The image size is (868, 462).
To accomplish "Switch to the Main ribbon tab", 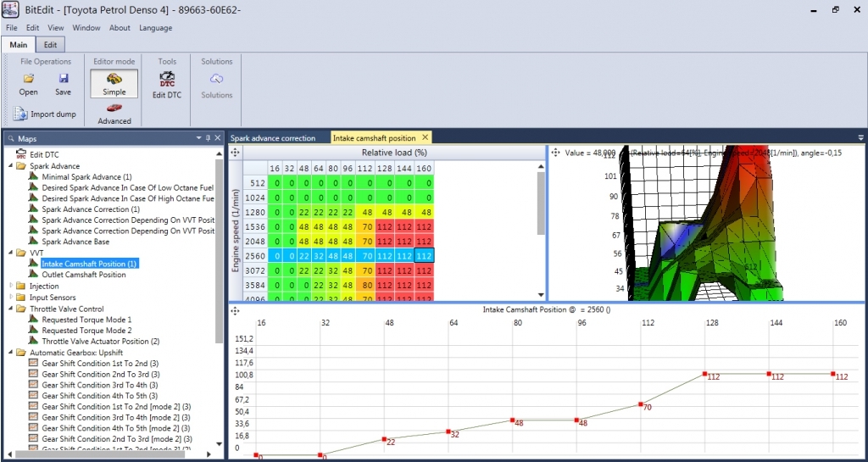I will [19, 45].
